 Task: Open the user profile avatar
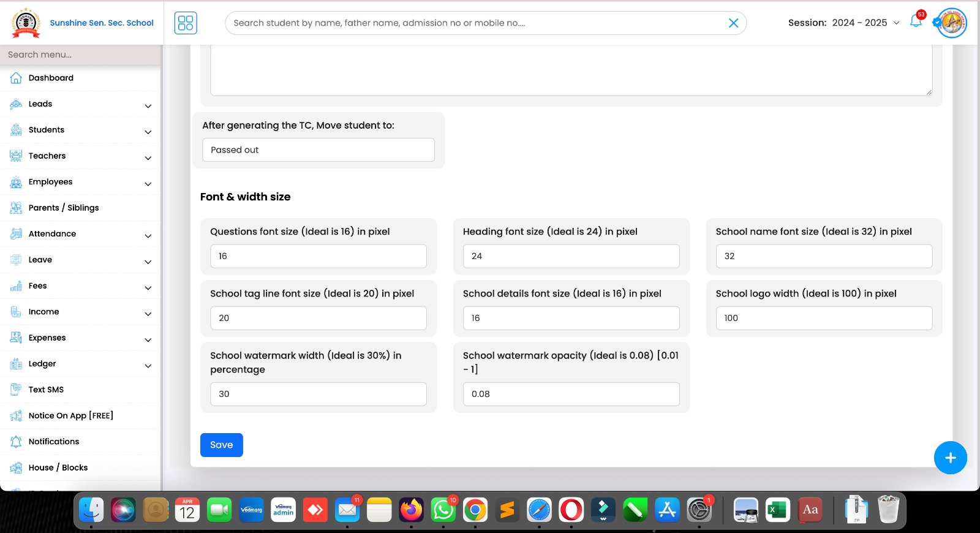[952, 23]
